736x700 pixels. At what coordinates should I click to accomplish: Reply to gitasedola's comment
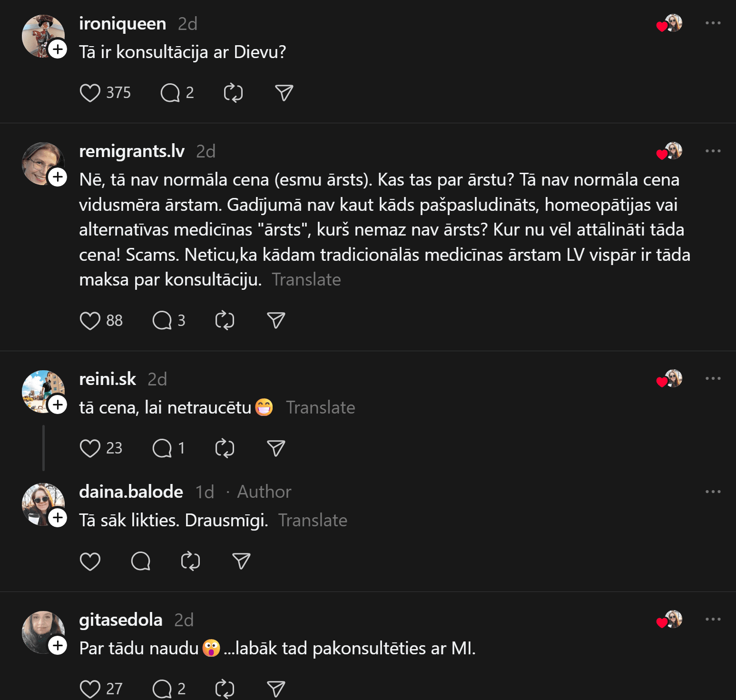tap(162, 689)
